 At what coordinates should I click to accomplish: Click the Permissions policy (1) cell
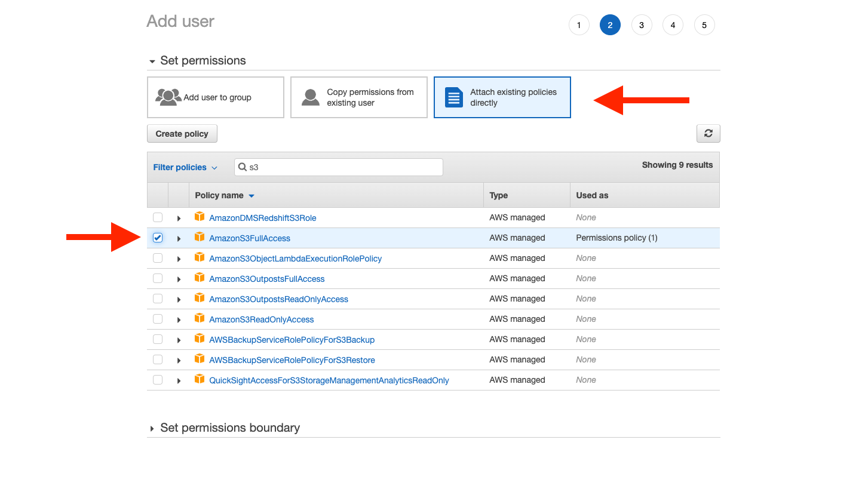tap(617, 238)
